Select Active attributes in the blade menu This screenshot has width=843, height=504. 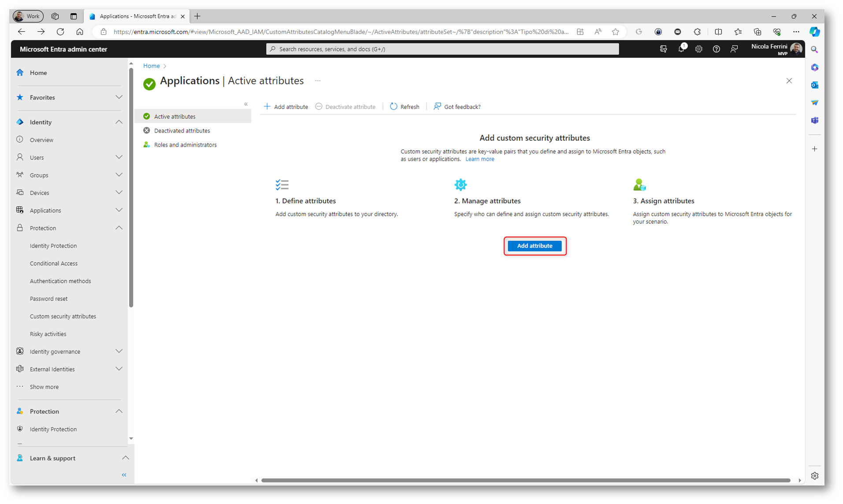(193, 116)
